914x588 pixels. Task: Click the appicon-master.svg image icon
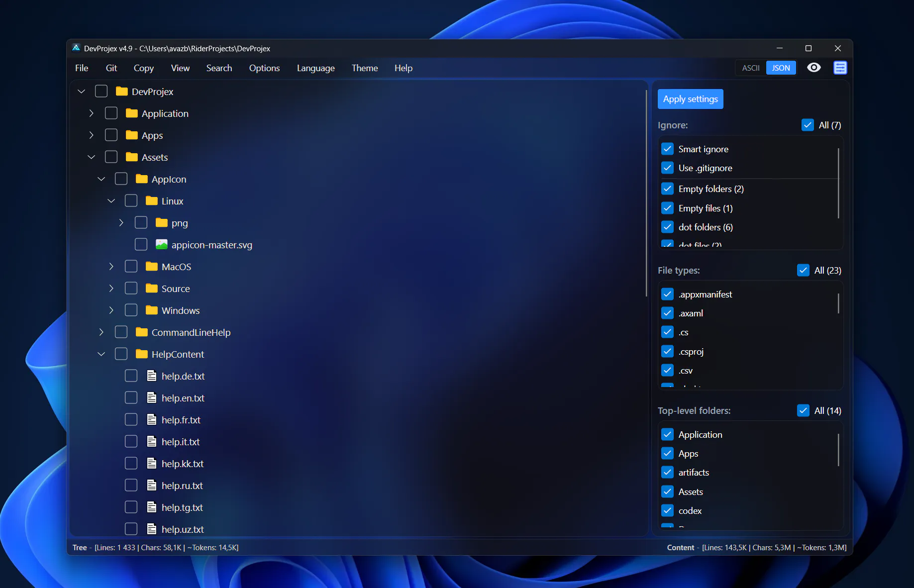(162, 244)
